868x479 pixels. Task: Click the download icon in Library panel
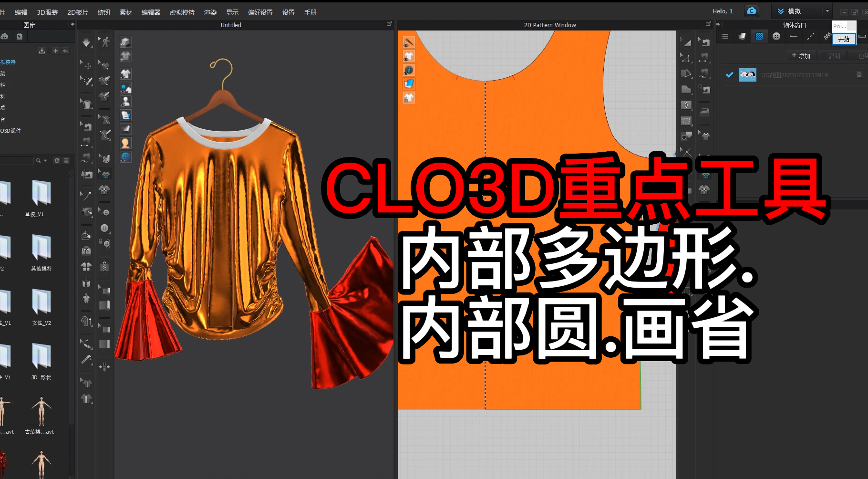[42, 51]
